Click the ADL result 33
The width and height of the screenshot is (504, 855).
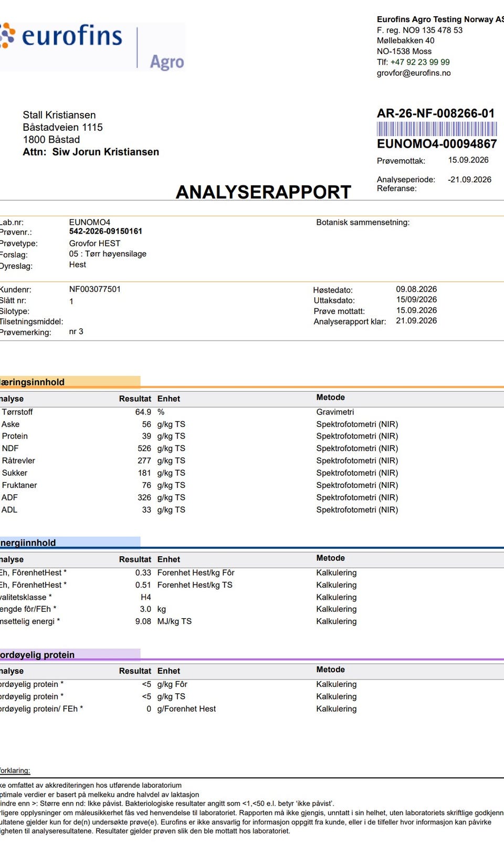point(146,509)
